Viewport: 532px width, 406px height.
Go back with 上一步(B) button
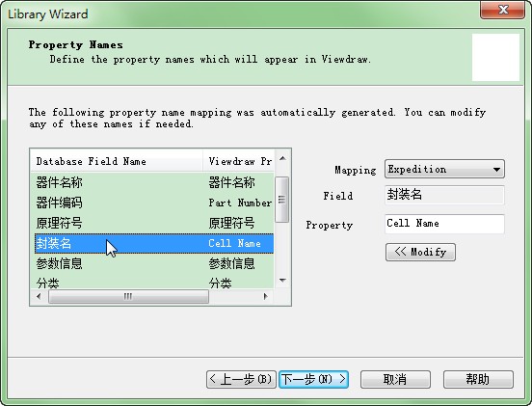[x=241, y=379]
